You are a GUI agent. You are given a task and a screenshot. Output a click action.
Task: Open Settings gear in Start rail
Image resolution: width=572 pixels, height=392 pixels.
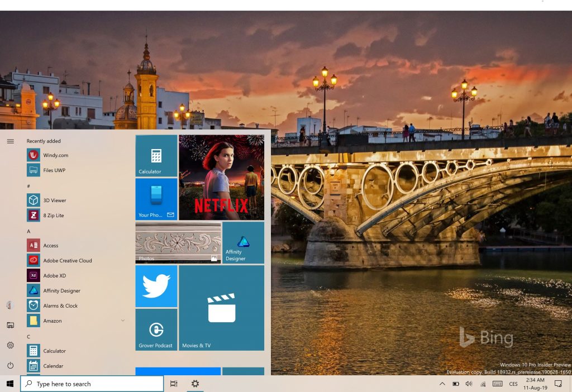tap(11, 345)
